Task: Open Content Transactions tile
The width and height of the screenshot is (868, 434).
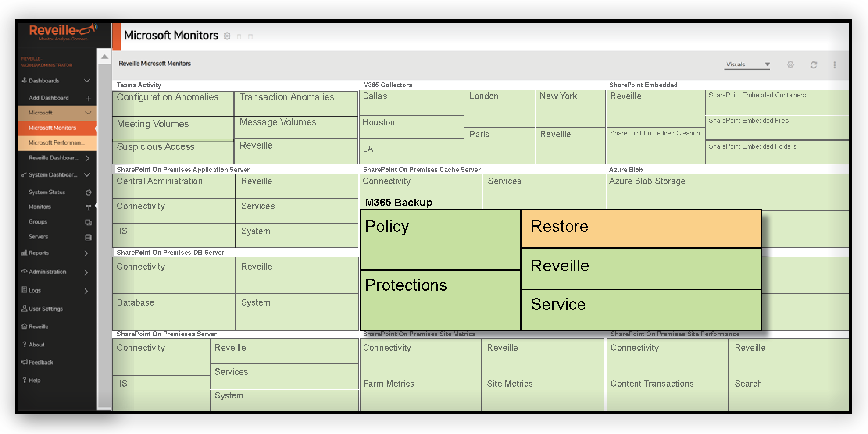Action: (x=668, y=393)
